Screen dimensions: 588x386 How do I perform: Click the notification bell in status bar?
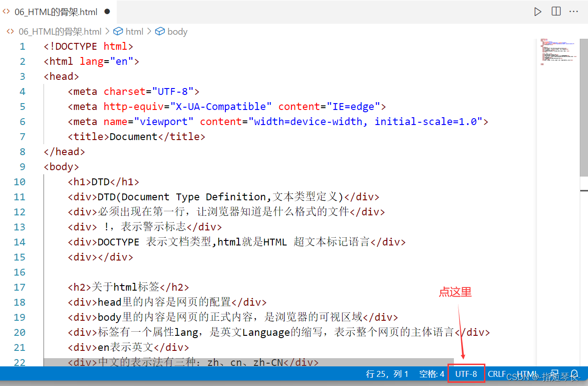coord(575,374)
